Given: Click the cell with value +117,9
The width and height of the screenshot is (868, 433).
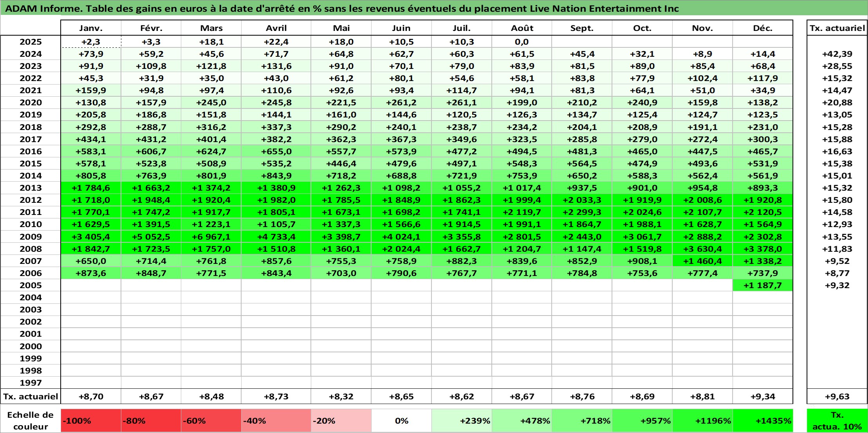Looking at the screenshot, I should [762, 78].
